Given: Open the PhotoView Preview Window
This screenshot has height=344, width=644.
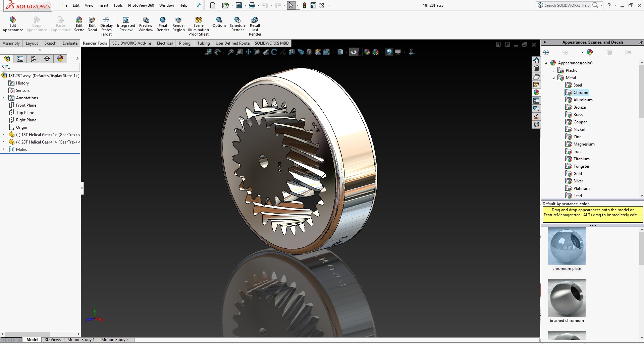Looking at the screenshot, I should pyautogui.click(x=146, y=24).
